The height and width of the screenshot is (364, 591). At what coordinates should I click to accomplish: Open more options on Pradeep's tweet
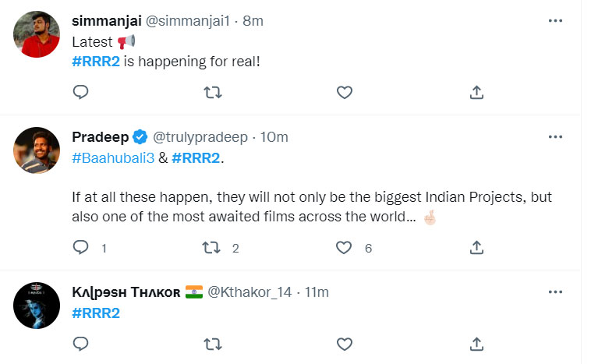(554, 136)
